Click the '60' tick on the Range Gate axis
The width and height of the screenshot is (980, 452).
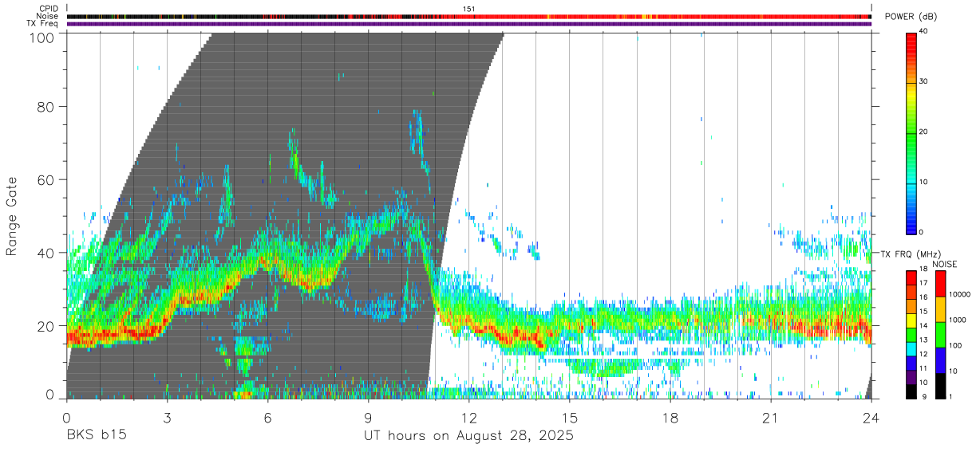pyautogui.click(x=46, y=180)
